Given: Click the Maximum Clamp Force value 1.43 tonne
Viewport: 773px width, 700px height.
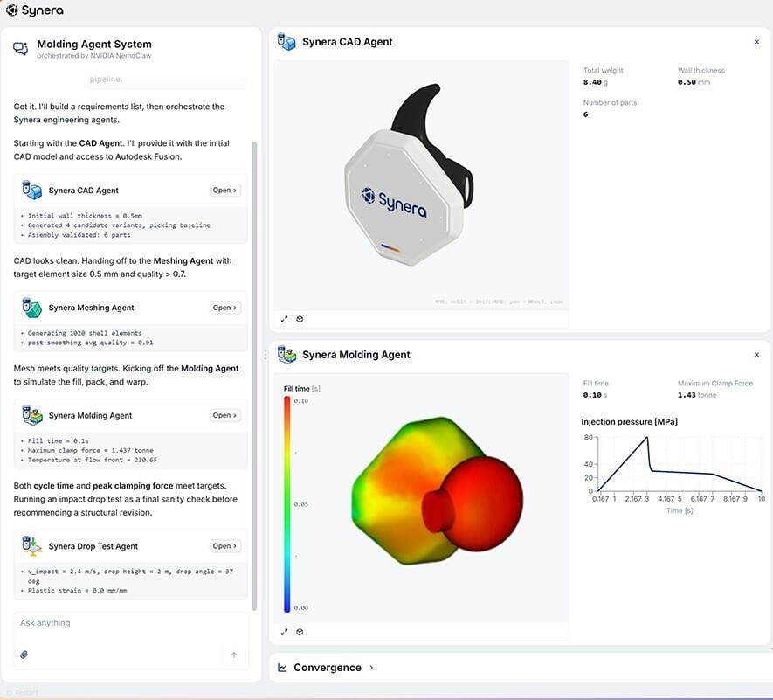Looking at the screenshot, I should (x=697, y=395).
